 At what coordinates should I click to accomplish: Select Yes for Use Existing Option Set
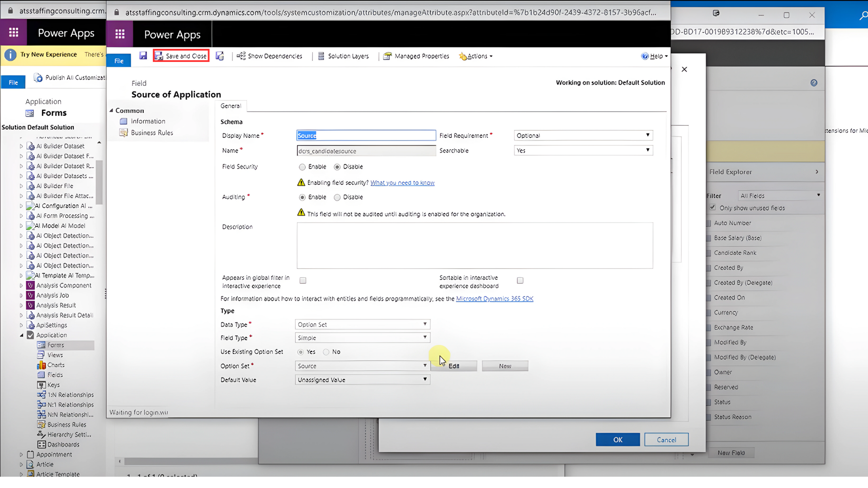coord(301,352)
